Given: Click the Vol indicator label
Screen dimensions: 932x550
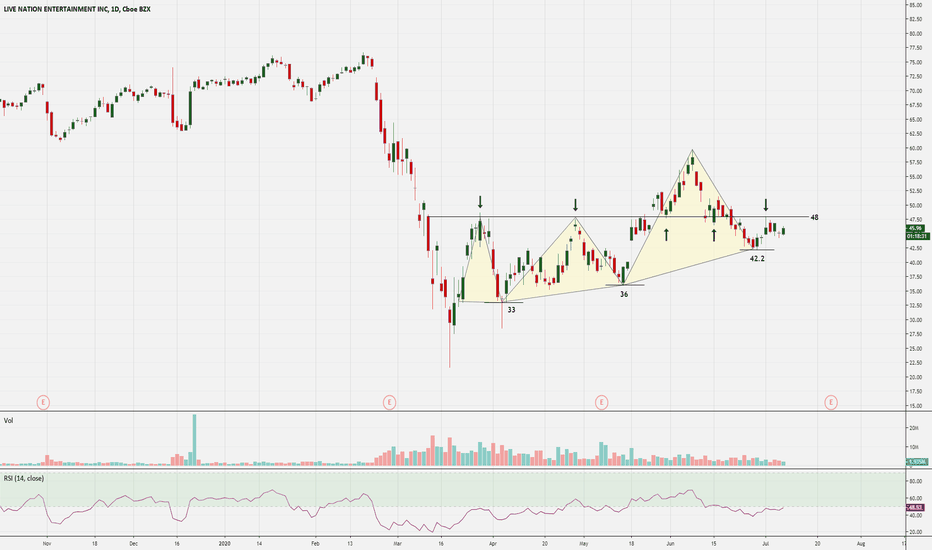Looking at the screenshot, I should point(8,420).
